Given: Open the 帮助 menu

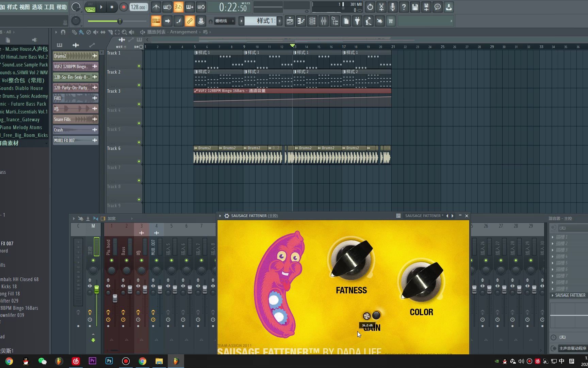Looking at the screenshot, I should point(62,7).
